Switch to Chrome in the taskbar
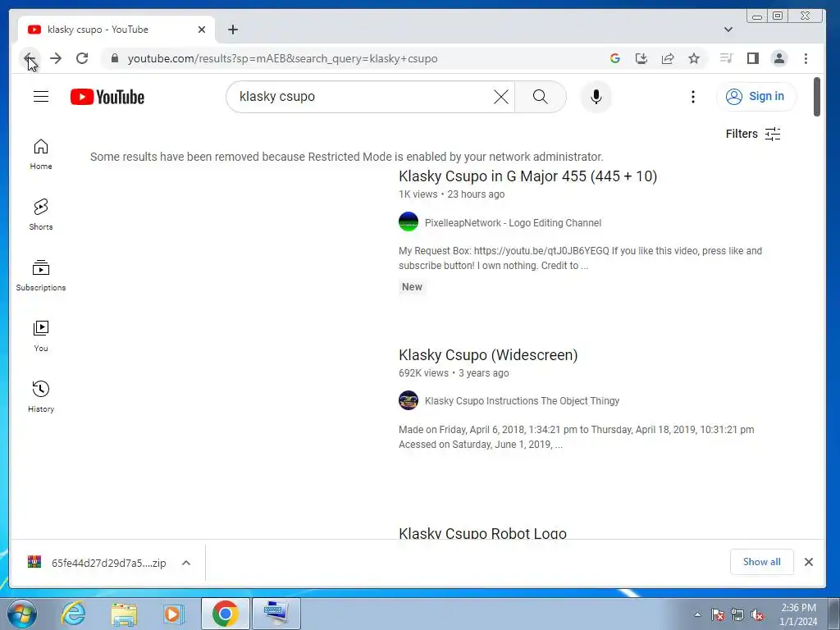The width and height of the screenshot is (840, 630). pyautogui.click(x=225, y=614)
